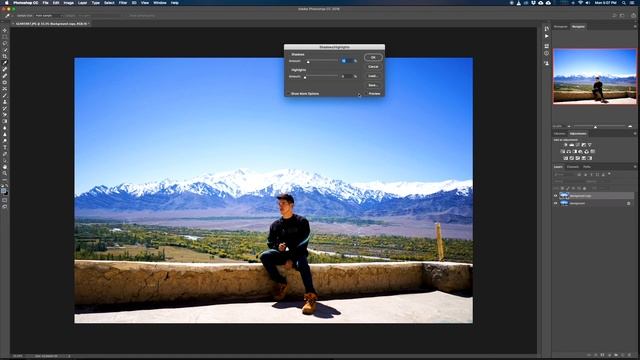The height and width of the screenshot is (360, 640).
Task: Hide the Background layer
Action: (556, 203)
